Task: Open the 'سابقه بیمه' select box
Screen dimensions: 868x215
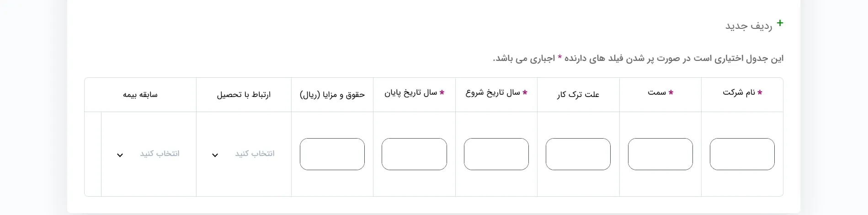Action: (x=149, y=154)
